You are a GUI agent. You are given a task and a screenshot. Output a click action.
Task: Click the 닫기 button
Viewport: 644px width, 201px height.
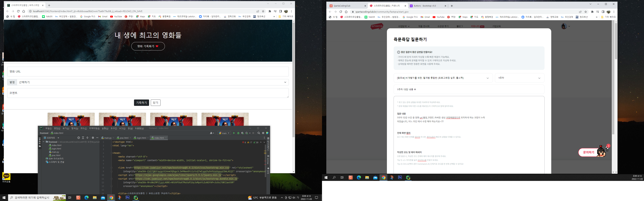155,103
